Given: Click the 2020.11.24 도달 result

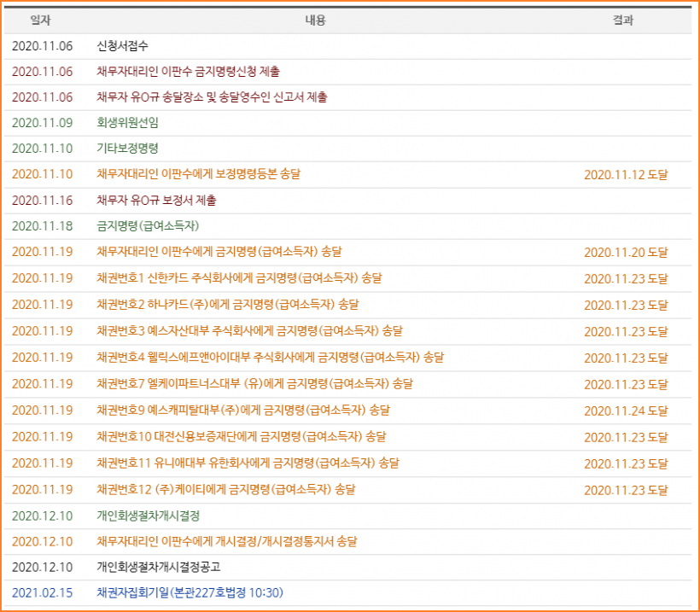Looking at the screenshot, I should click(626, 411).
